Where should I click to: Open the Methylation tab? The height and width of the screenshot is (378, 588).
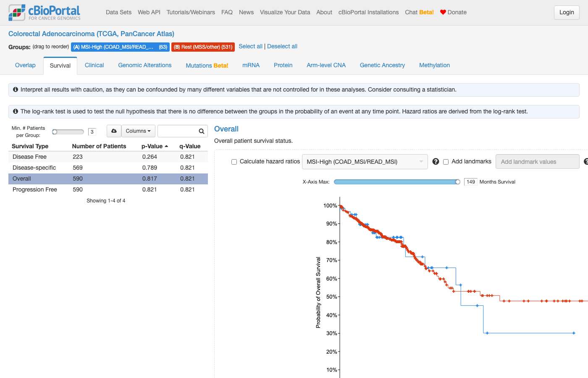(x=434, y=65)
